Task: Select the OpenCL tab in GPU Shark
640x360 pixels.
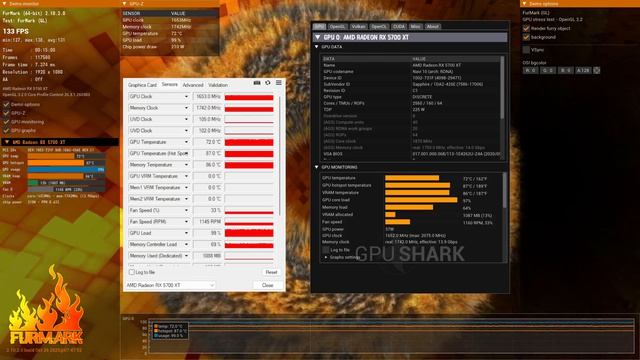Action: pos(379,27)
